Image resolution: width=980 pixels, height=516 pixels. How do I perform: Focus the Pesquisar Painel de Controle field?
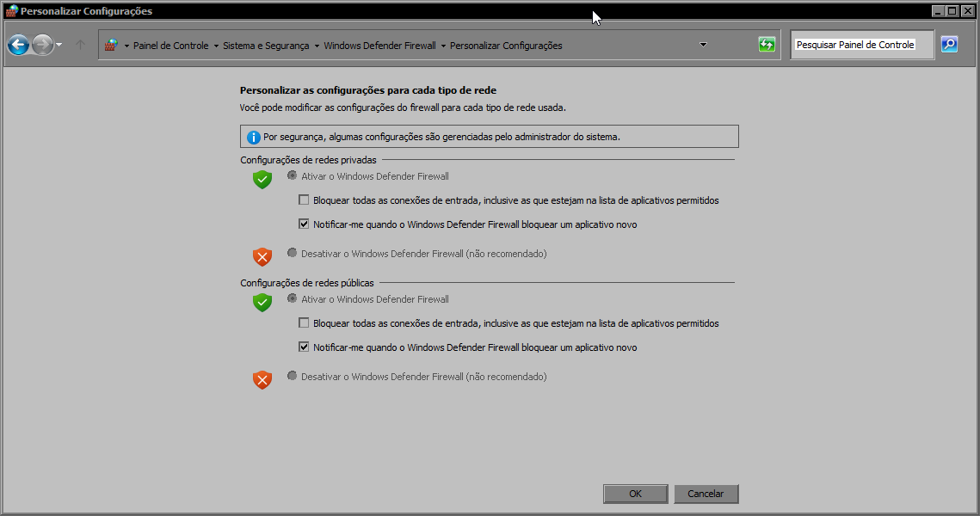click(x=862, y=45)
